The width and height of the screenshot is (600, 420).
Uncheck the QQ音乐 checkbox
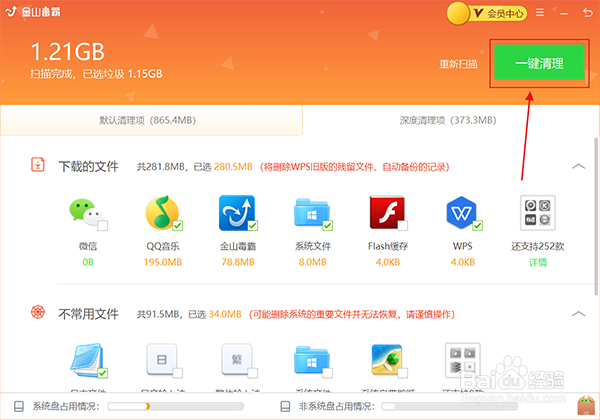pos(177,226)
